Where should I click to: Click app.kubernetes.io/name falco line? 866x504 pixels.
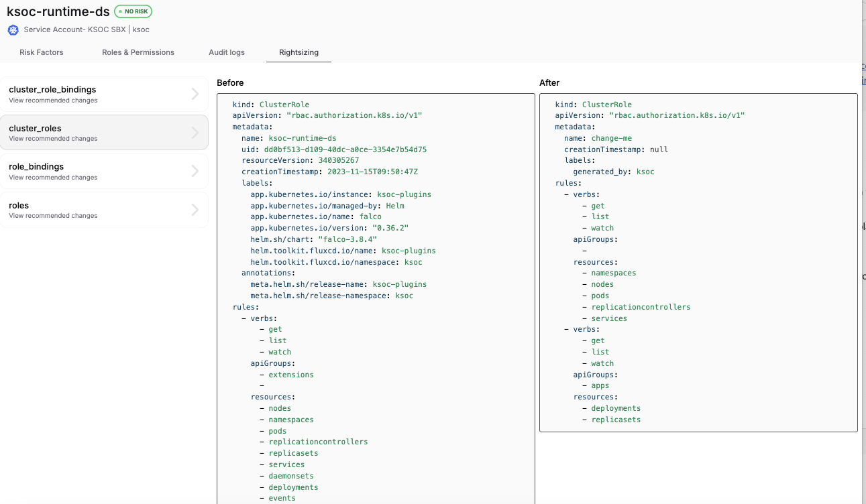(x=316, y=216)
